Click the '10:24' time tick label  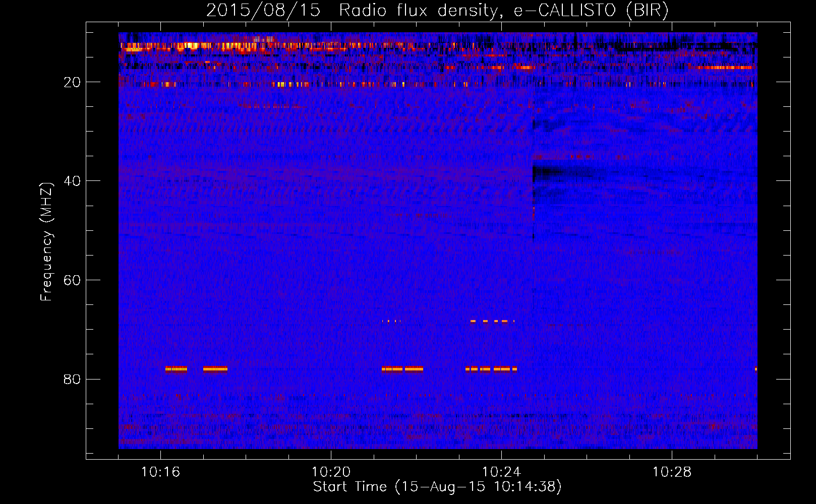tap(501, 472)
